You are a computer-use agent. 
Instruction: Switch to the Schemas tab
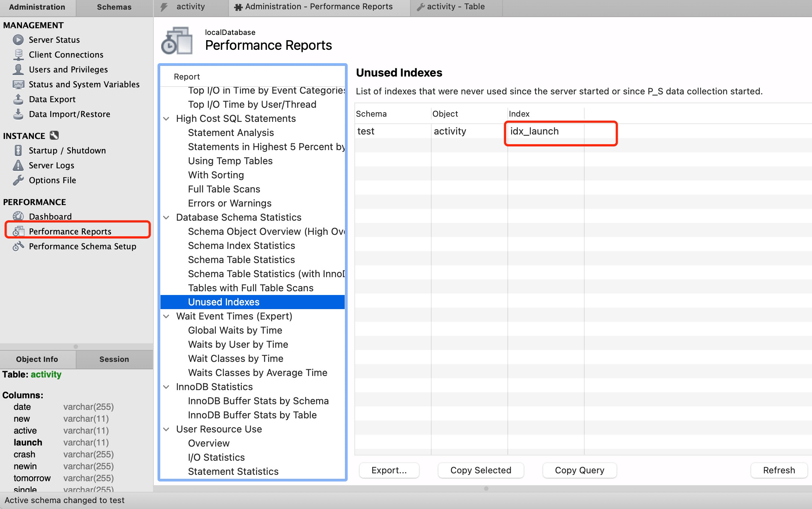click(114, 7)
